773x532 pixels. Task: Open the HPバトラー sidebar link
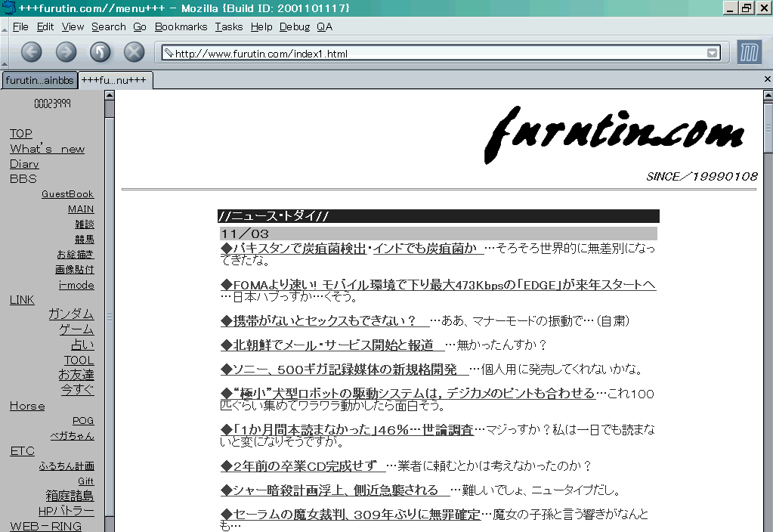66,511
